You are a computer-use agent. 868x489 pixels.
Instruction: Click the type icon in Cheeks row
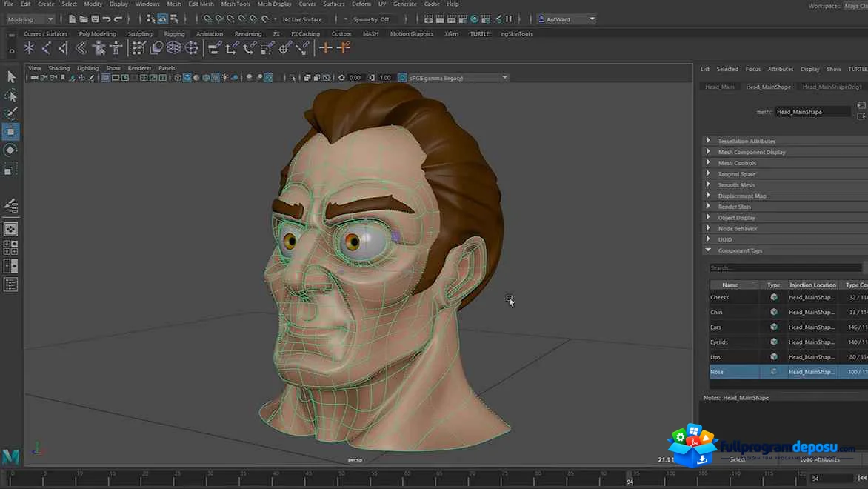773,297
